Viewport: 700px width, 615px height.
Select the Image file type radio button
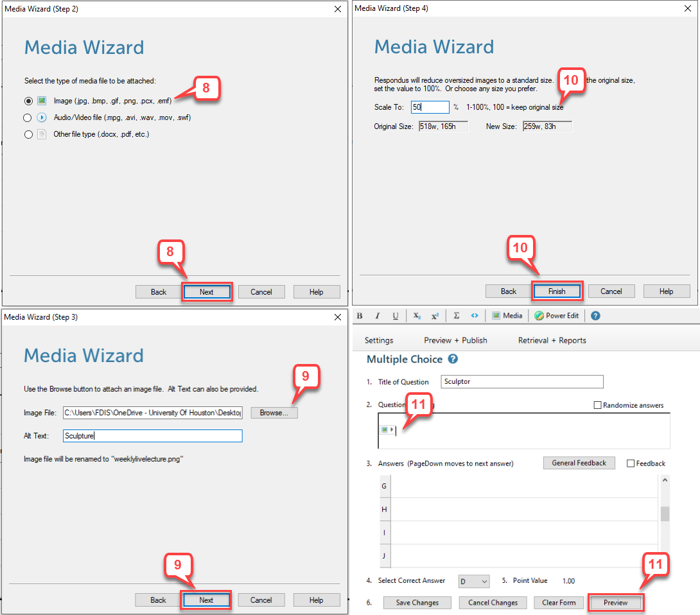coord(27,101)
